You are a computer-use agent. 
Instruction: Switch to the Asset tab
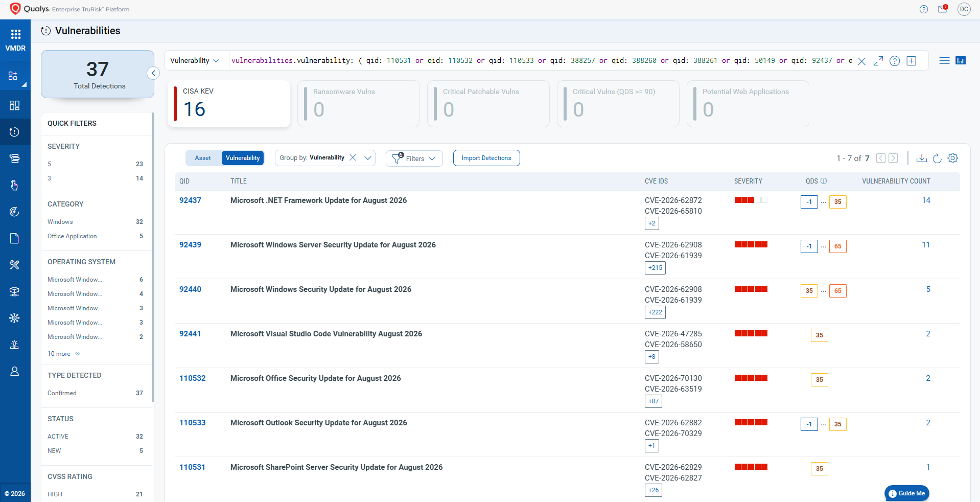pos(203,158)
